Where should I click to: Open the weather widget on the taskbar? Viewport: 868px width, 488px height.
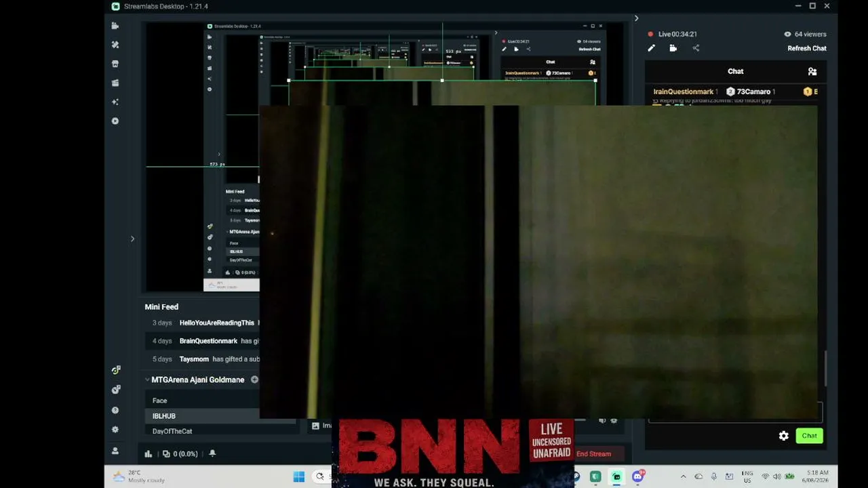[x=139, y=476]
